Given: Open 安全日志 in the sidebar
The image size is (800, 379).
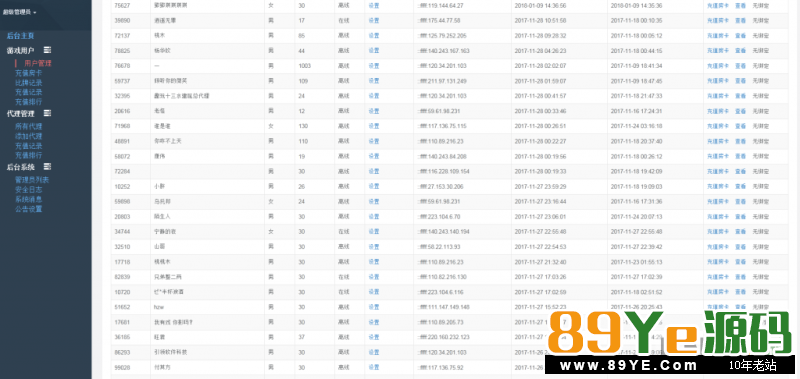Looking at the screenshot, I should pyautogui.click(x=29, y=189).
